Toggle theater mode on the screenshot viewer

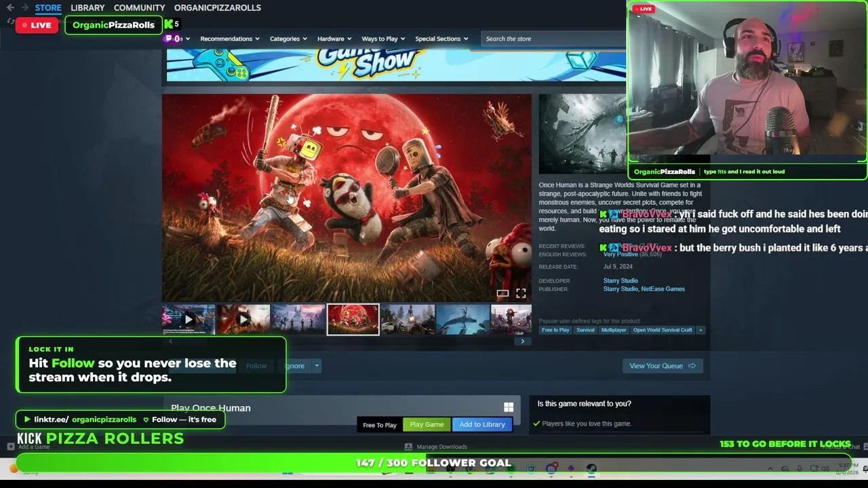point(502,293)
